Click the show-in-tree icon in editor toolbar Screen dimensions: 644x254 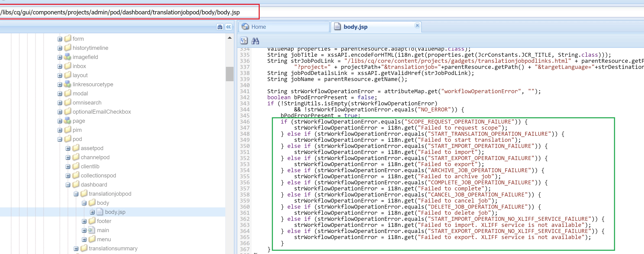pyautogui.click(x=244, y=41)
